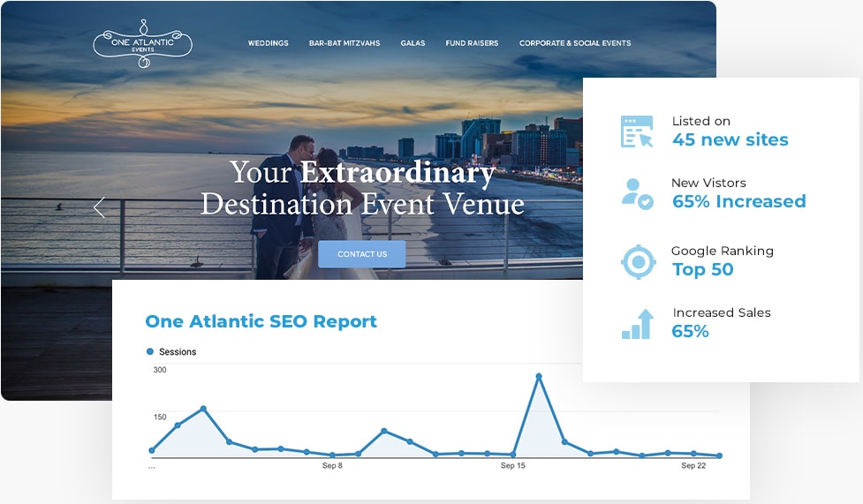The width and height of the screenshot is (863, 504).
Task: Open Corporate & Social Events menu item
Action: click(x=575, y=43)
